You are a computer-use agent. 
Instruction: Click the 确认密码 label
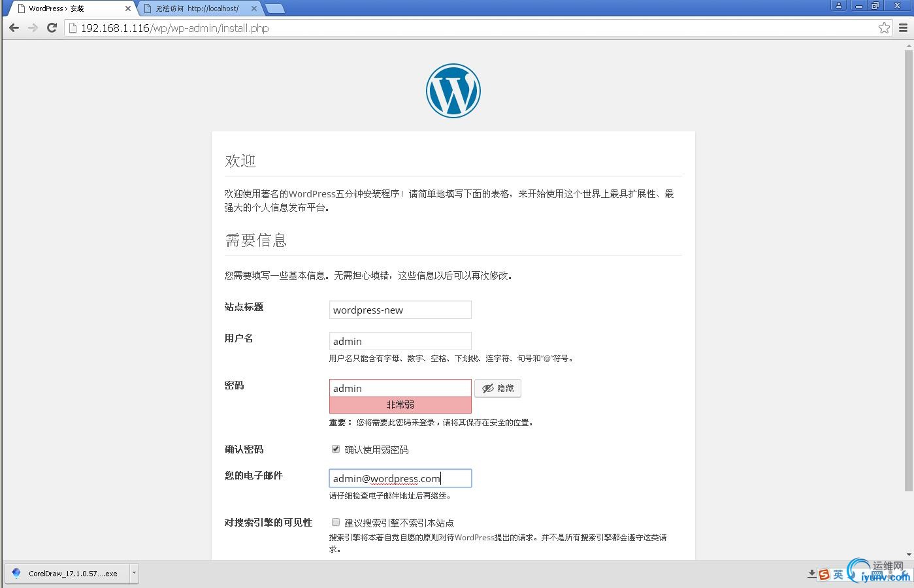(244, 449)
